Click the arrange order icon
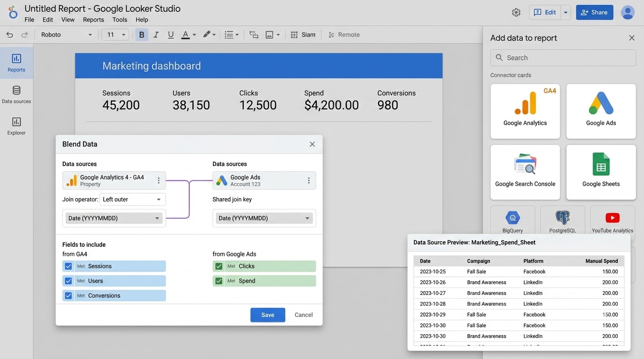Image resolution: width=644 pixels, height=359 pixels. click(x=254, y=35)
